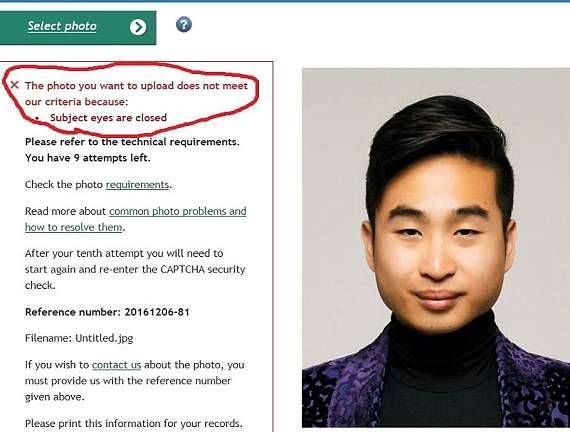Screen dimensions: 570x432
Task: Click 'You have 9 attempts left' text
Action: [88, 158]
